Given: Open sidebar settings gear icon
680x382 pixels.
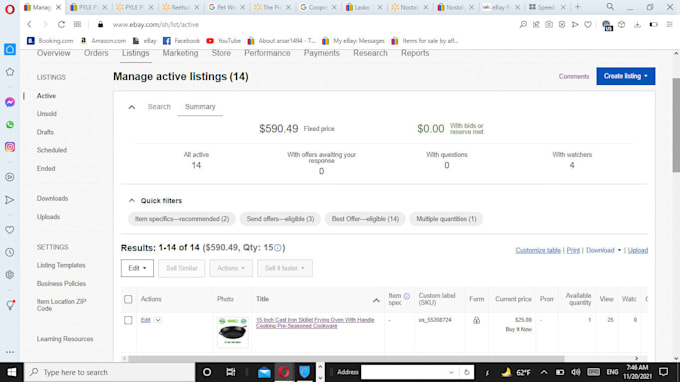Looking at the screenshot, I should [10, 275].
